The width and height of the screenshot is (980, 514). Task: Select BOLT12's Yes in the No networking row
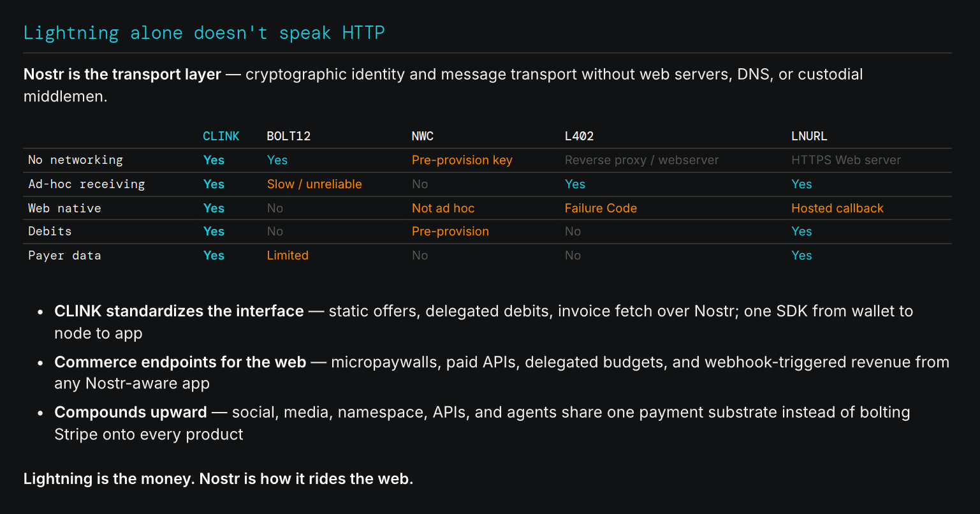tap(277, 160)
